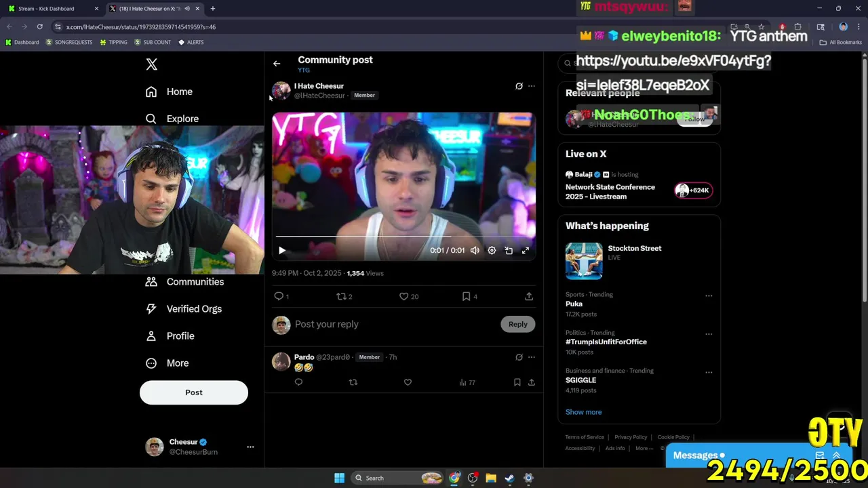Screen dimensions: 868x488
Task: Open Cheesur account options menu
Action: coord(250,447)
